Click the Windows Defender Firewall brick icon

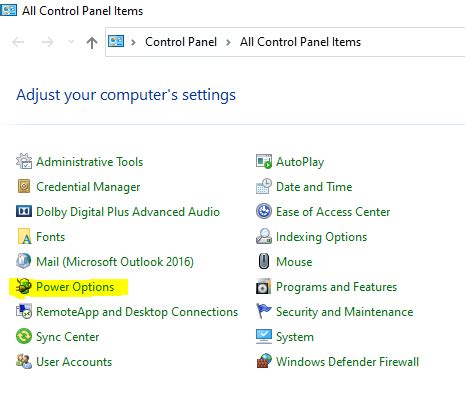click(264, 361)
